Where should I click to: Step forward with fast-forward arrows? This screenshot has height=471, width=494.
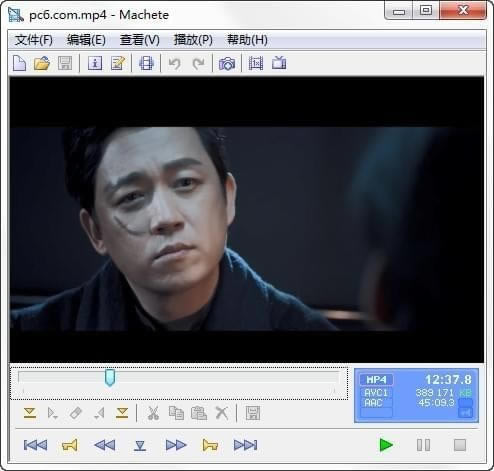(176, 445)
